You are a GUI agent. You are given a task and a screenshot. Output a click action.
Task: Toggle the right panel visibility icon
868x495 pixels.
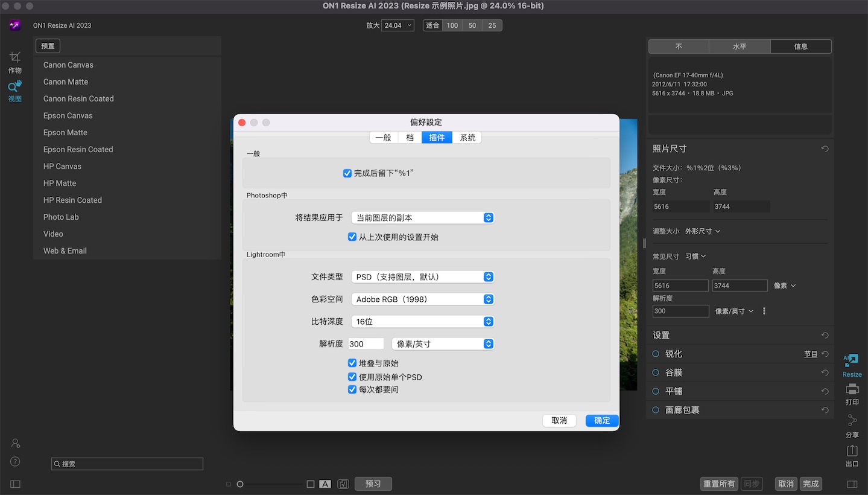pos(852,484)
